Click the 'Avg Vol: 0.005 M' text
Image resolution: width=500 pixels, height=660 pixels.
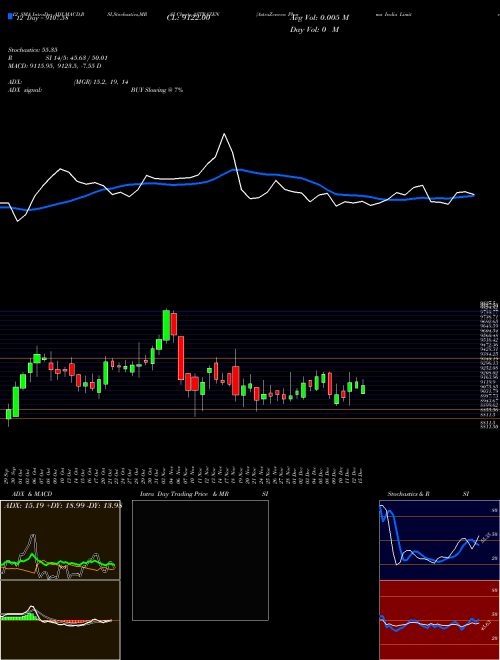click(320, 18)
